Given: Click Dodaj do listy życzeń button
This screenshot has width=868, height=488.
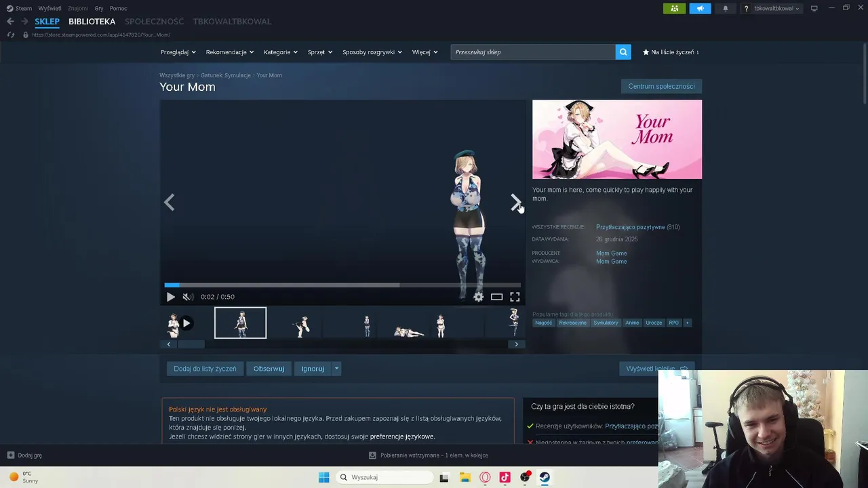Looking at the screenshot, I should click(x=205, y=369).
